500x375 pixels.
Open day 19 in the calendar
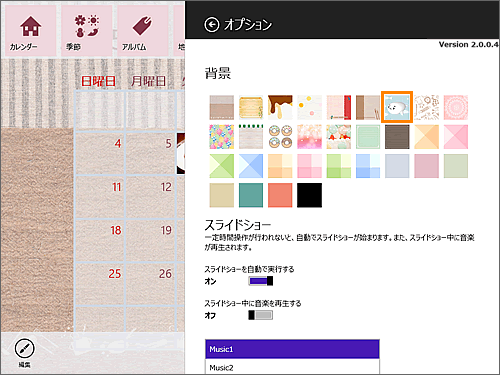point(151,241)
